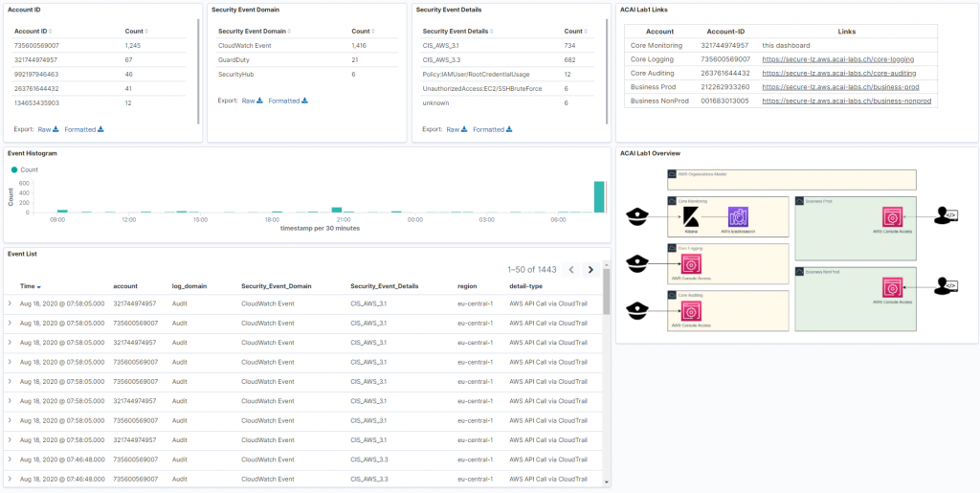The image size is (980, 493).
Task: Expand the second event row with account 735600569007
Action: tap(10, 323)
